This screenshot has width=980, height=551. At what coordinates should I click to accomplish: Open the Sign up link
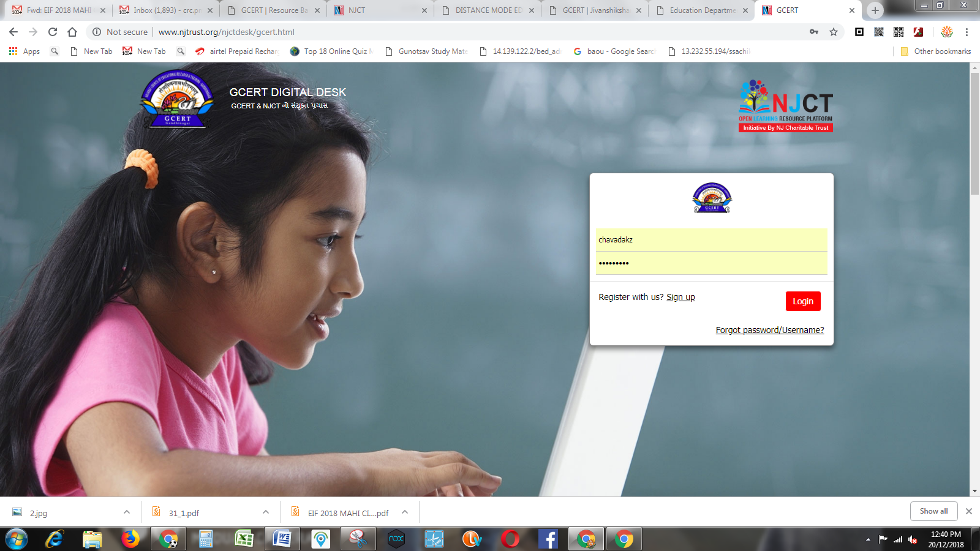click(680, 297)
